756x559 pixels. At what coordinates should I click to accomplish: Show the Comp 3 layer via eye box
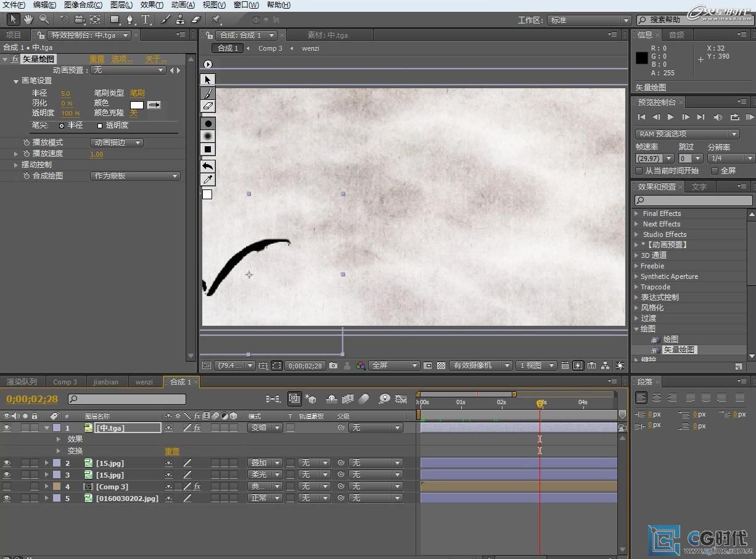7,486
